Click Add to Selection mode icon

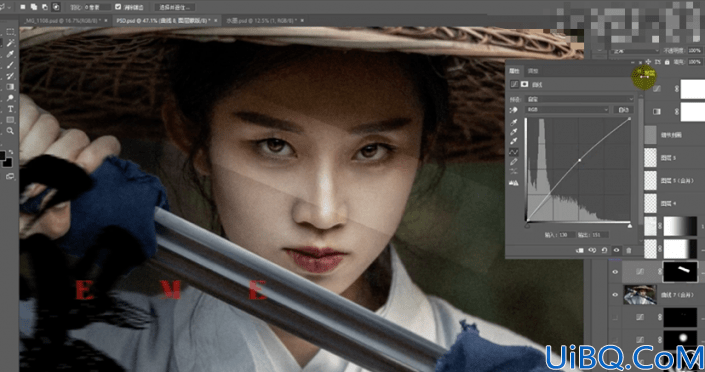tap(34, 7)
